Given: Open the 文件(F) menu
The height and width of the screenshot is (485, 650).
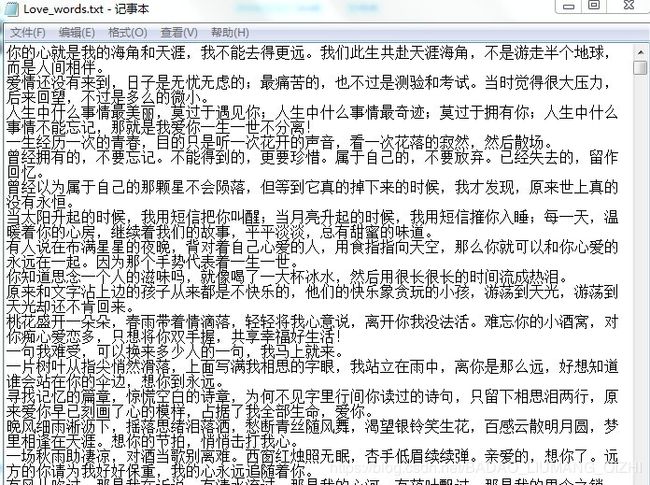Looking at the screenshot, I should (28, 32).
